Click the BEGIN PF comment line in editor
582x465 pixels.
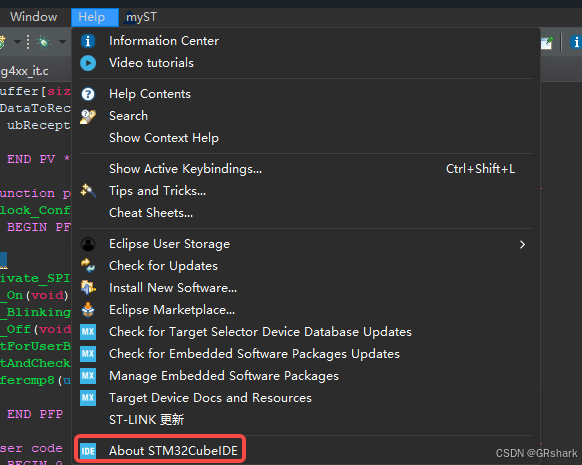pyautogui.click(x=39, y=227)
